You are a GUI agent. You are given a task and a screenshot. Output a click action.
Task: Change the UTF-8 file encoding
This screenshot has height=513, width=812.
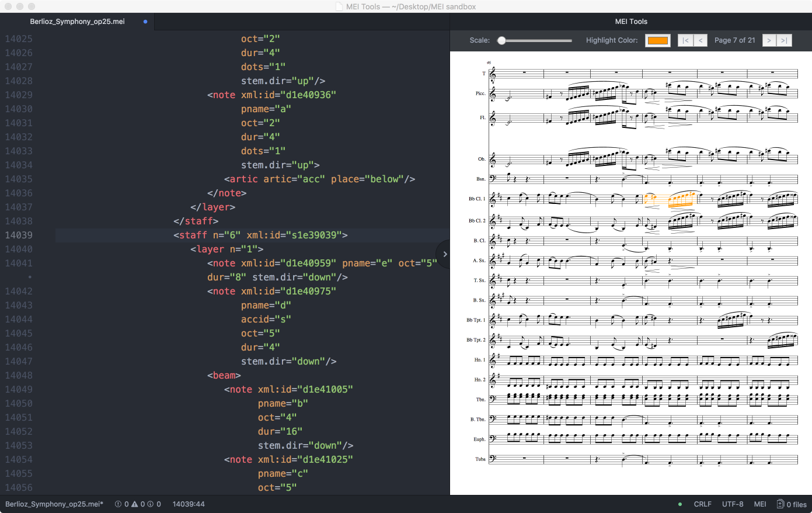click(733, 504)
